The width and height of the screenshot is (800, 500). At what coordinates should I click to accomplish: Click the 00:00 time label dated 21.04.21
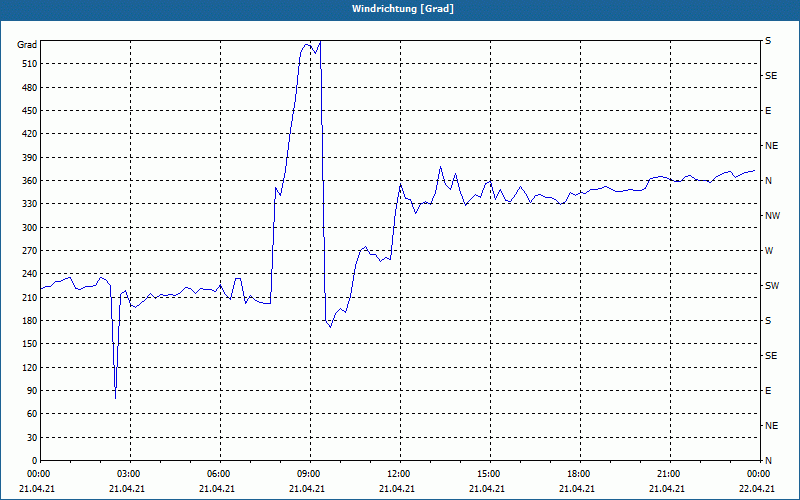(37, 474)
